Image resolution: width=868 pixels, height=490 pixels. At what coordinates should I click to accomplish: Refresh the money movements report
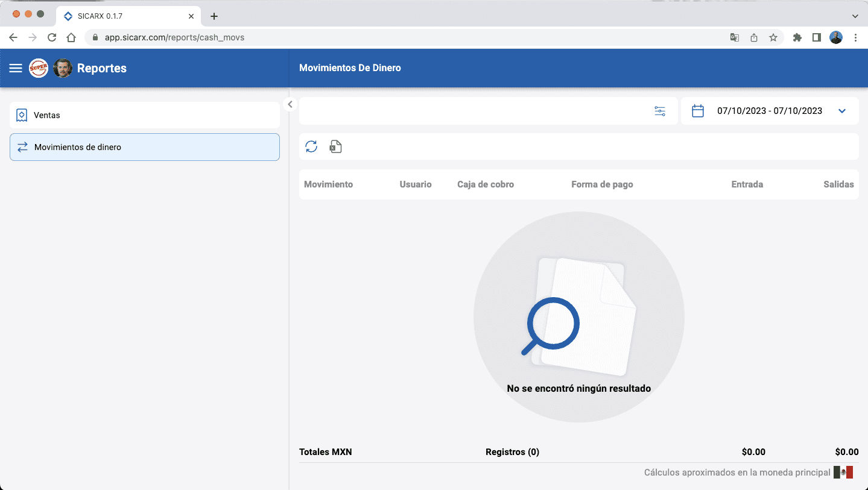click(311, 146)
